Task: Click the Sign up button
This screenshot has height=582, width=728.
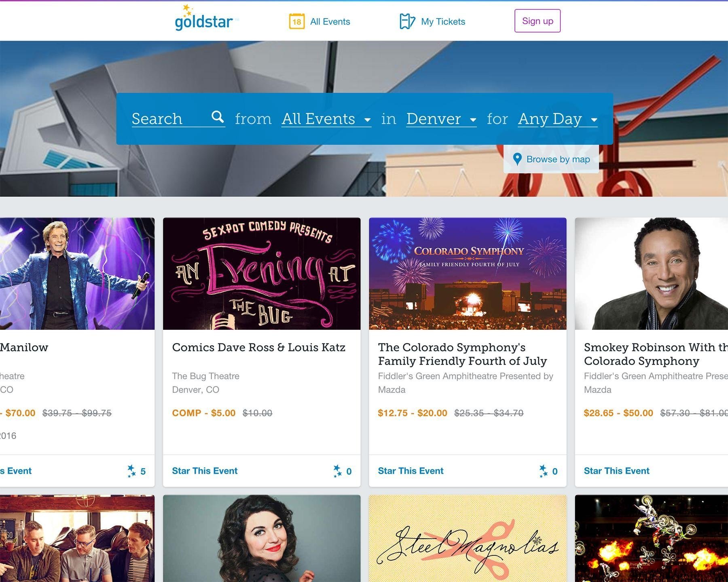Action: coord(538,21)
